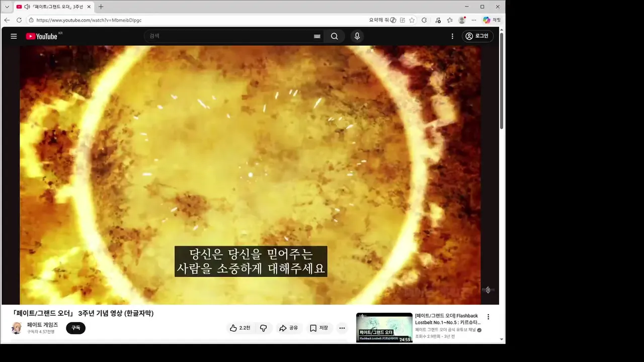View site information icon in address bar

click(31, 20)
